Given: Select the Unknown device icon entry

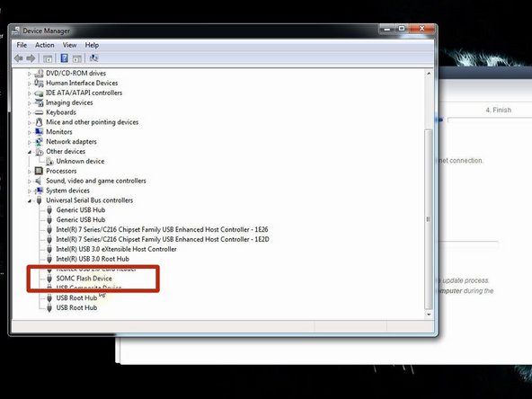Looking at the screenshot, I should click(49, 161).
